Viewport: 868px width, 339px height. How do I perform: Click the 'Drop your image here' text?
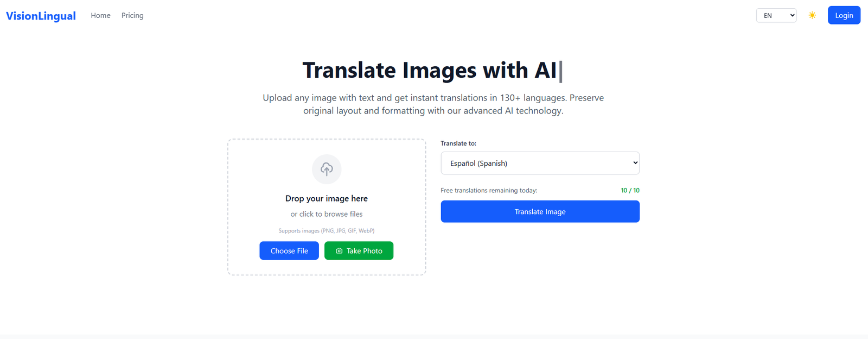[x=327, y=199]
